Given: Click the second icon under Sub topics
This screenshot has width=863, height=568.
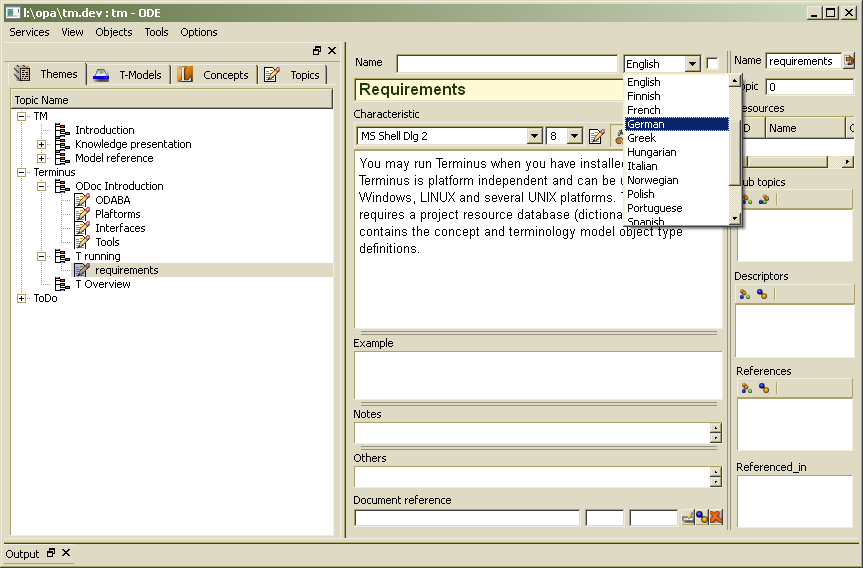Looking at the screenshot, I should coord(763,199).
